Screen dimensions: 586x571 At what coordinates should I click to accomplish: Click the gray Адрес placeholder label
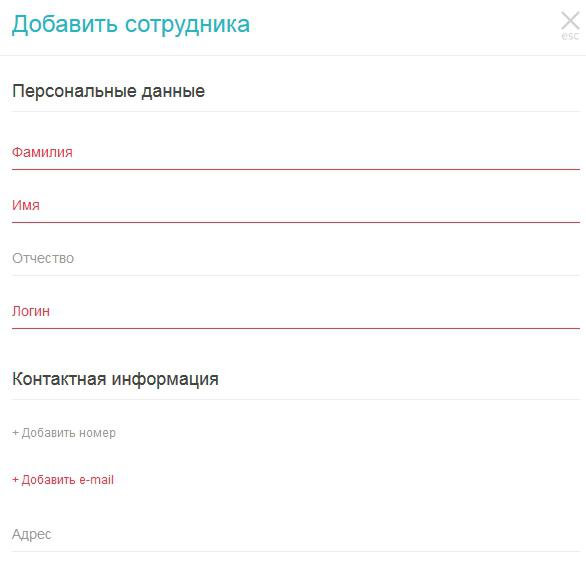[32, 535]
